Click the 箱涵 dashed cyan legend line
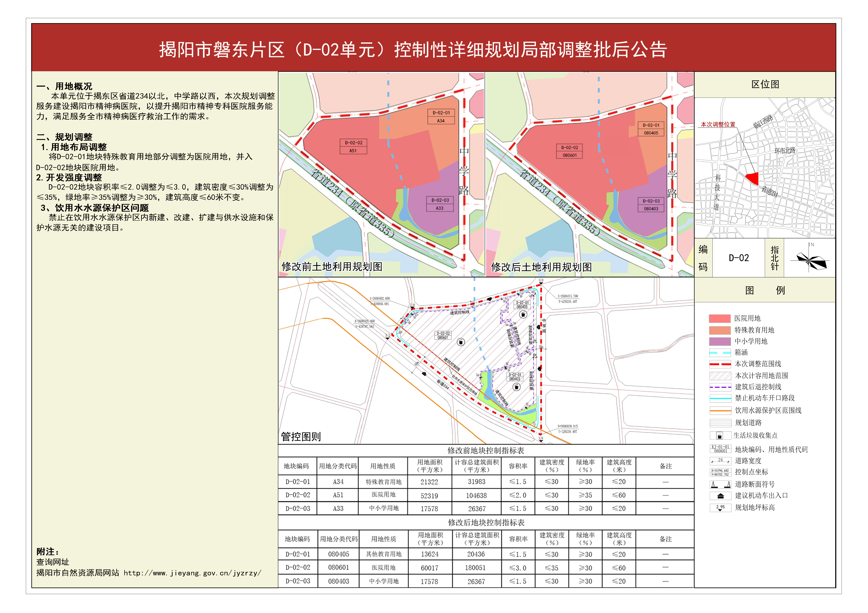This screenshot has height=613, width=868. pos(720,353)
